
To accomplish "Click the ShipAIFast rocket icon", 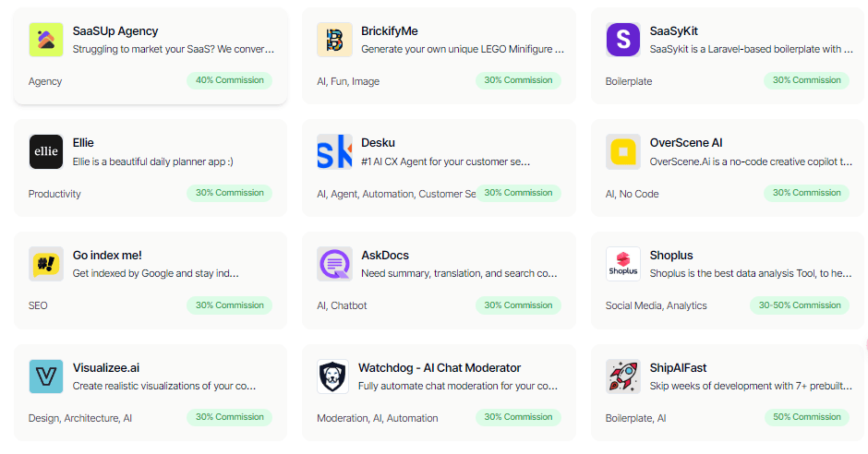I will point(623,376).
